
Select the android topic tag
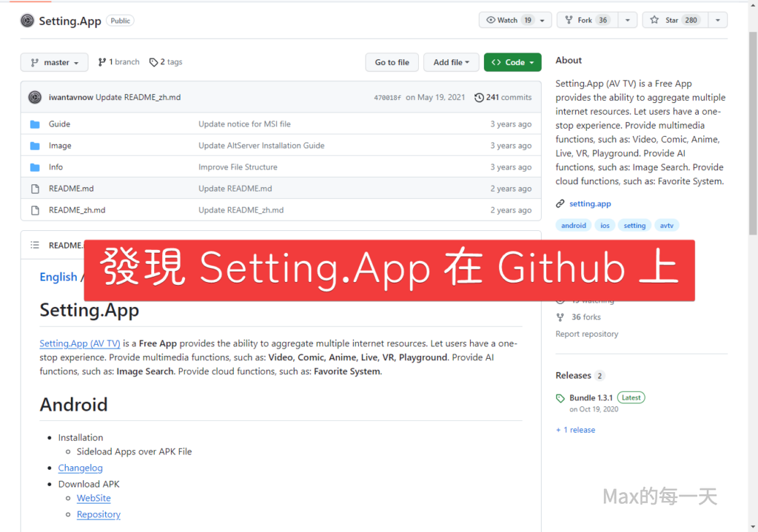pos(574,226)
